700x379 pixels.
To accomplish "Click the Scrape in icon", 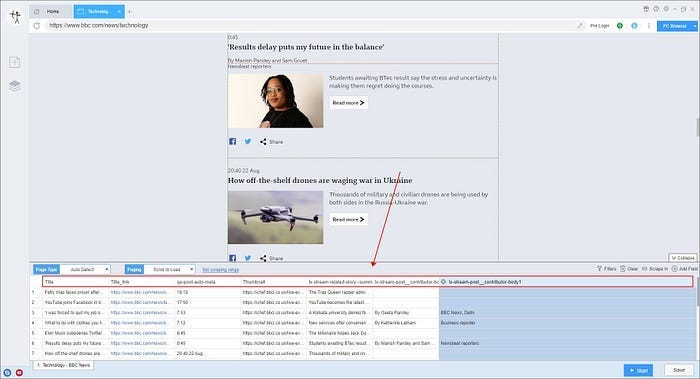I will pyautogui.click(x=644, y=269).
